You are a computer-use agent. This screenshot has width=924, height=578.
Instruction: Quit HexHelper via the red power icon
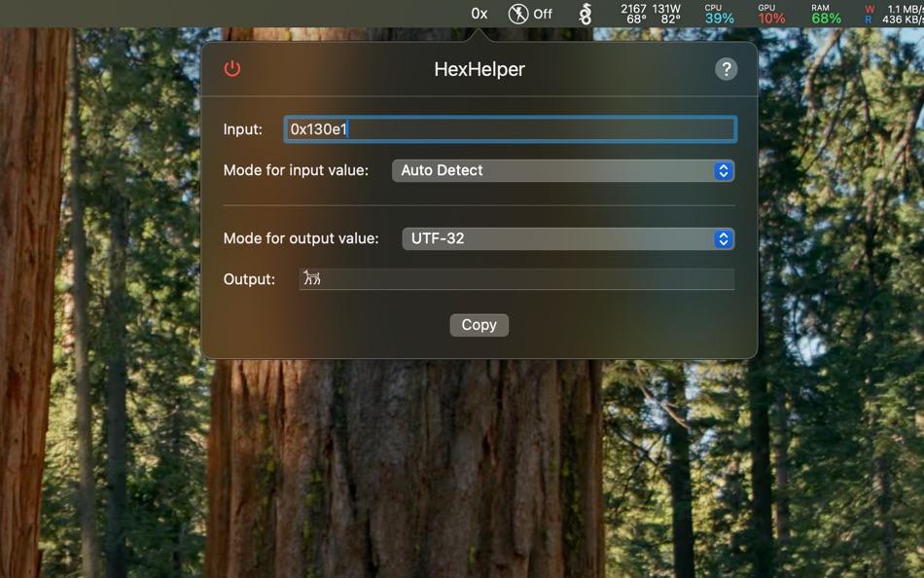click(233, 69)
